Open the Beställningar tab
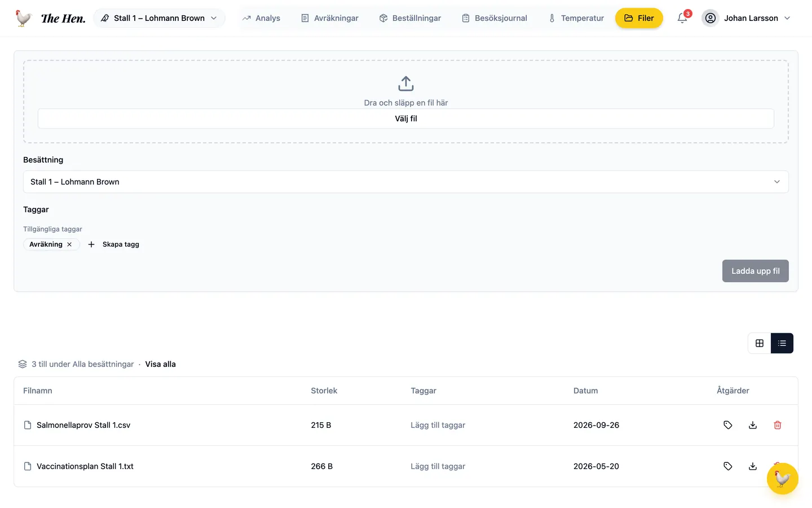The width and height of the screenshot is (812, 508). pyautogui.click(x=410, y=18)
